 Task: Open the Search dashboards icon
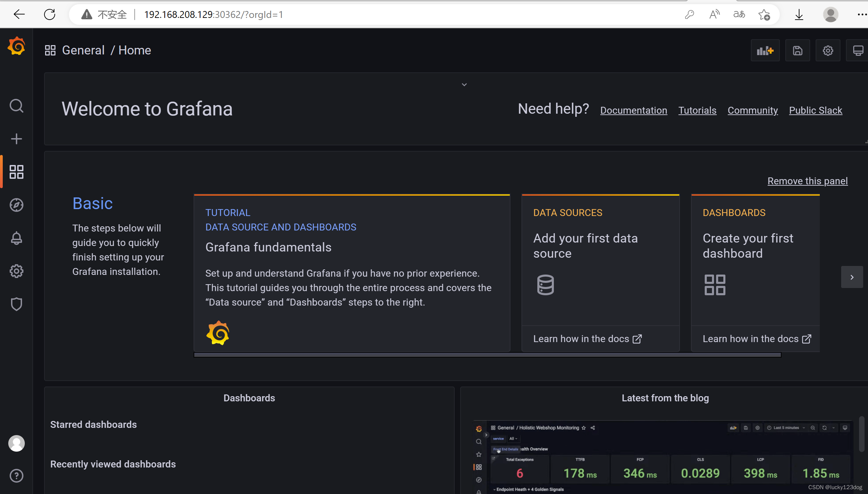click(x=17, y=106)
